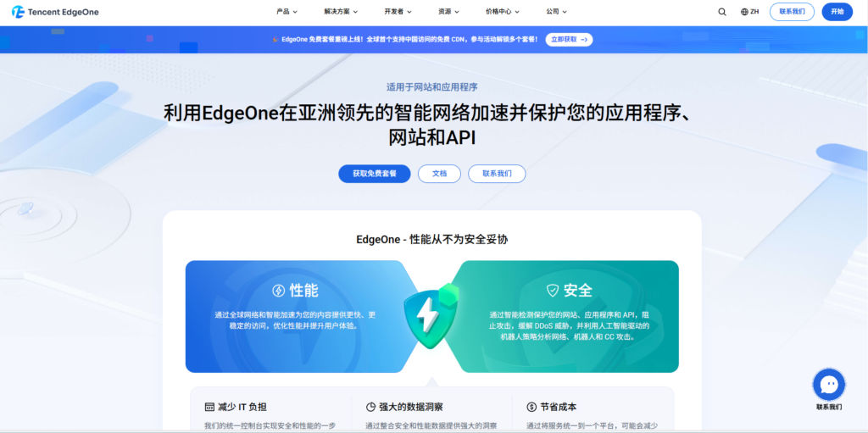Expand the 解决方案 menu
This screenshot has height=433, width=868.
pyautogui.click(x=341, y=12)
